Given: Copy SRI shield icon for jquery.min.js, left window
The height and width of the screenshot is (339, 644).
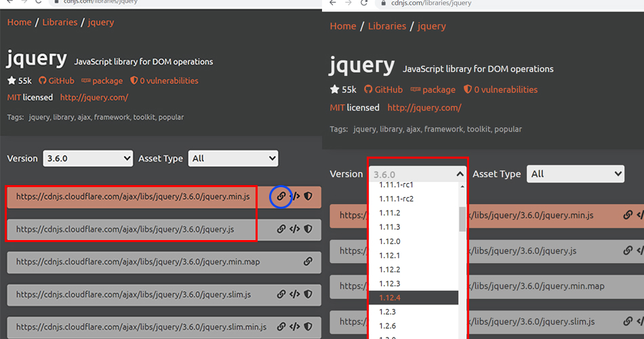Looking at the screenshot, I should 308,197.
